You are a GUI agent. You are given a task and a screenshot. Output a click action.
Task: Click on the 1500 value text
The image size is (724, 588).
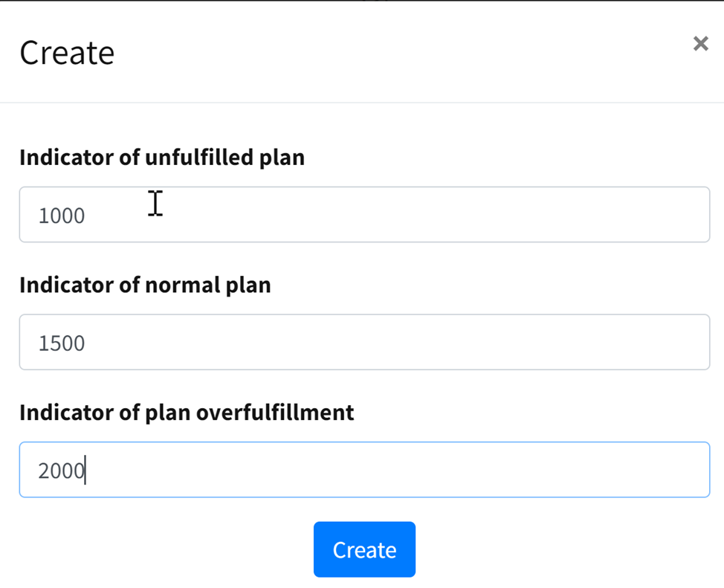[62, 343]
